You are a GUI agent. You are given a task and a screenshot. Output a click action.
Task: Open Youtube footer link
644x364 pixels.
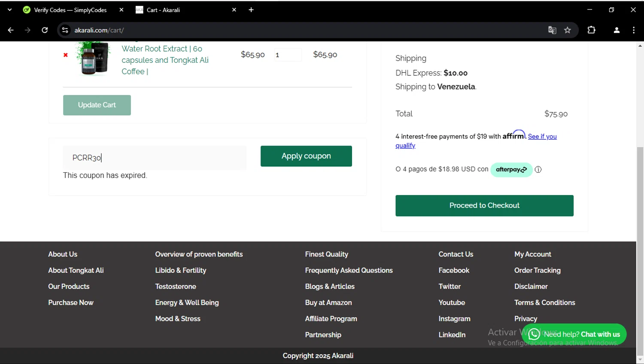coord(452,303)
